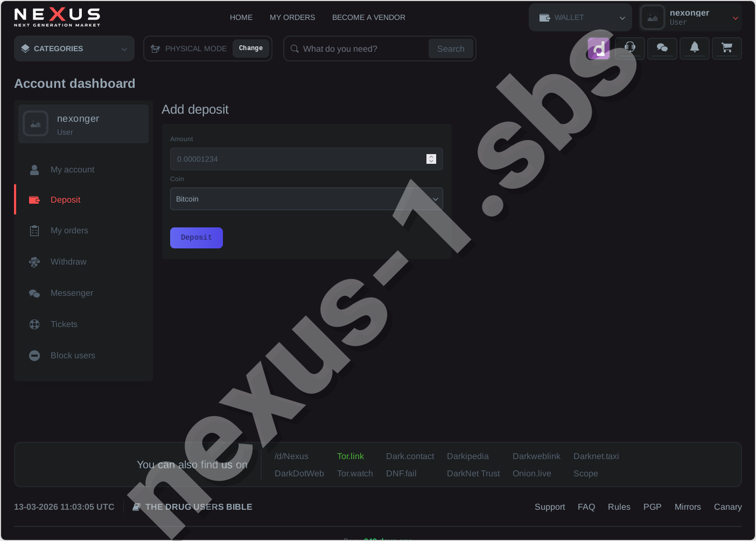The image size is (756, 541).
Task: Click the sidebar Messenger chat icon
Action: (34, 293)
